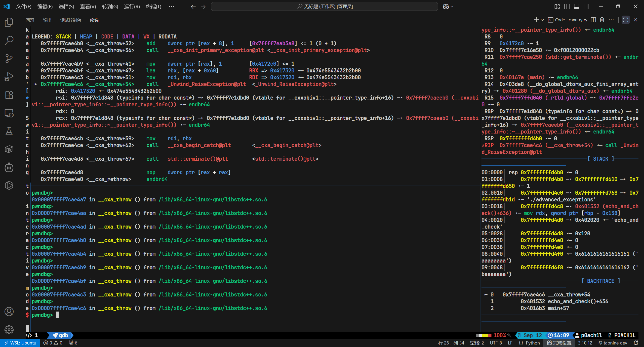Open the Search view in the activity bar
Image resolution: width=644 pixels, height=347 pixels.
pos(9,40)
